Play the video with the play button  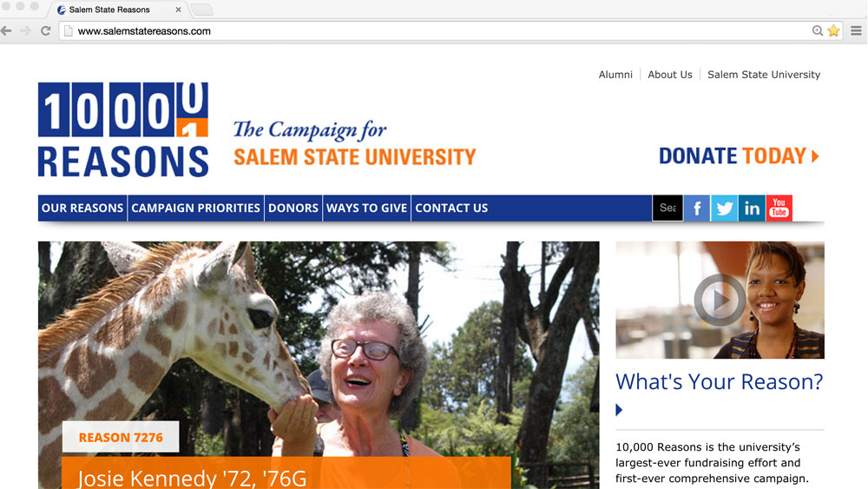click(720, 301)
